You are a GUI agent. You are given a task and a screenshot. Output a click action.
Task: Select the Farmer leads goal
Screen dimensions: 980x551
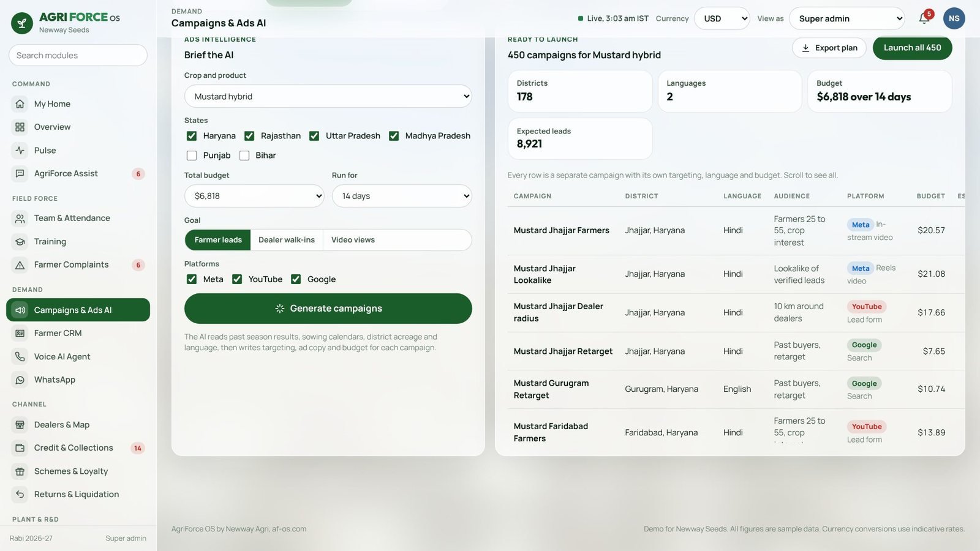218,240
